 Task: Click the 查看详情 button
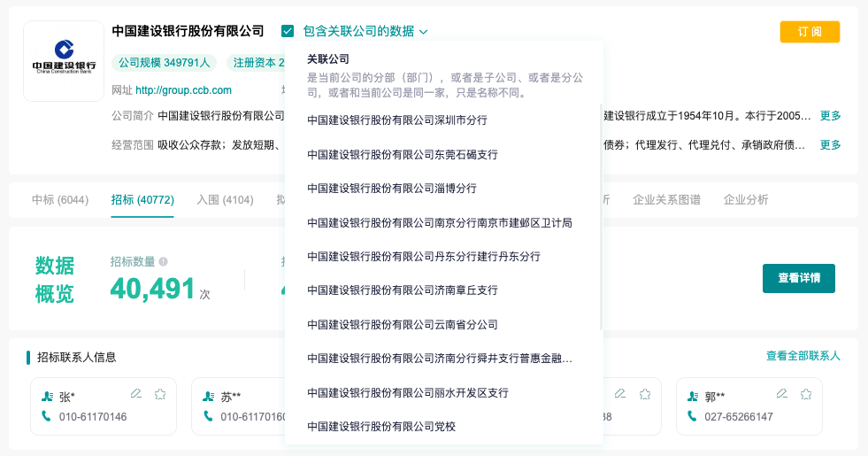[x=799, y=278]
